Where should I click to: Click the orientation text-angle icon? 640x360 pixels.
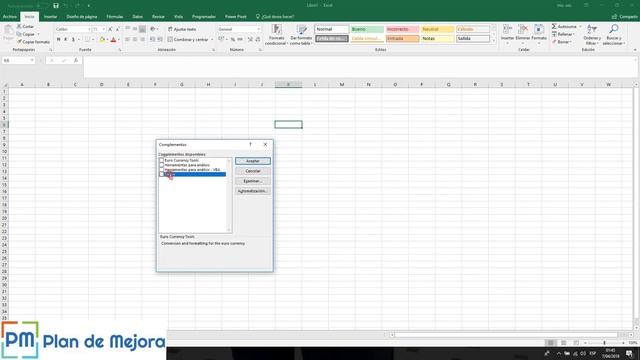coord(153,29)
